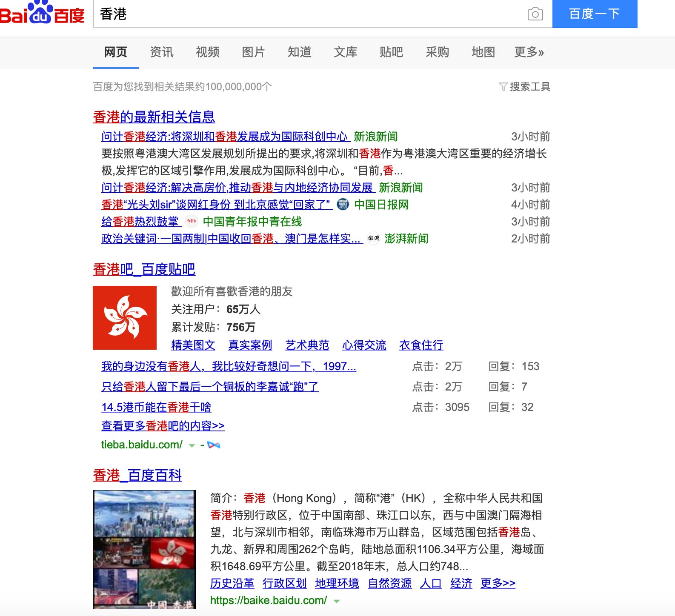Open post 我的身边没有香港人
The image size is (675, 616).
229,366
